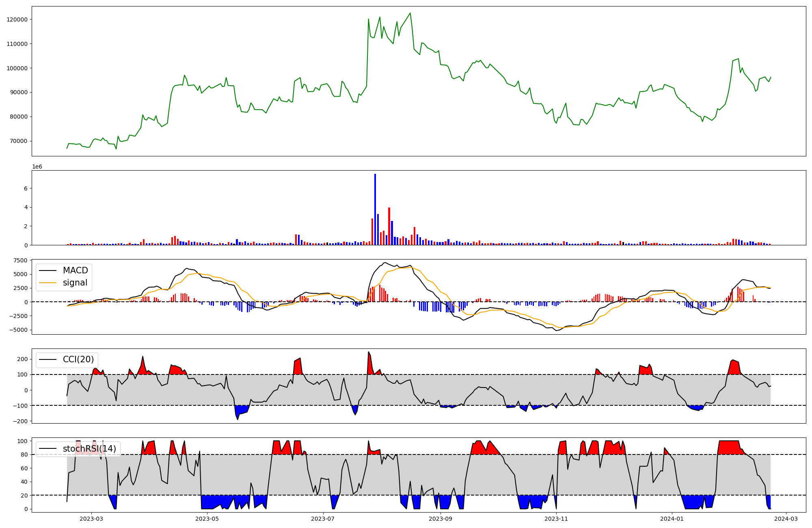The height and width of the screenshot is (528, 812).
Task: Click the tallest blue volume bar
Action: pos(375,209)
